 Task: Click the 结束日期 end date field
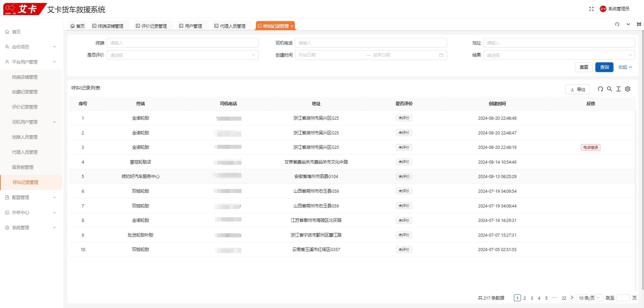(404, 55)
